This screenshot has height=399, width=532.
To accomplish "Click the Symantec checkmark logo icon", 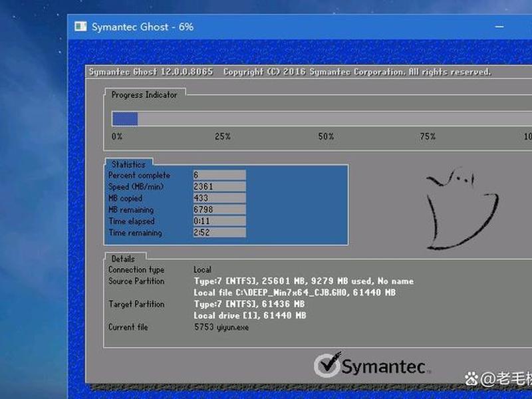I will [328, 365].
